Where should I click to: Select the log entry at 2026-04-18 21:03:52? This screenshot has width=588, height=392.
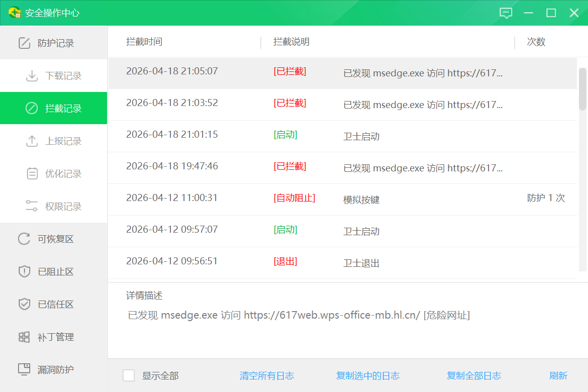click(342, 105)
